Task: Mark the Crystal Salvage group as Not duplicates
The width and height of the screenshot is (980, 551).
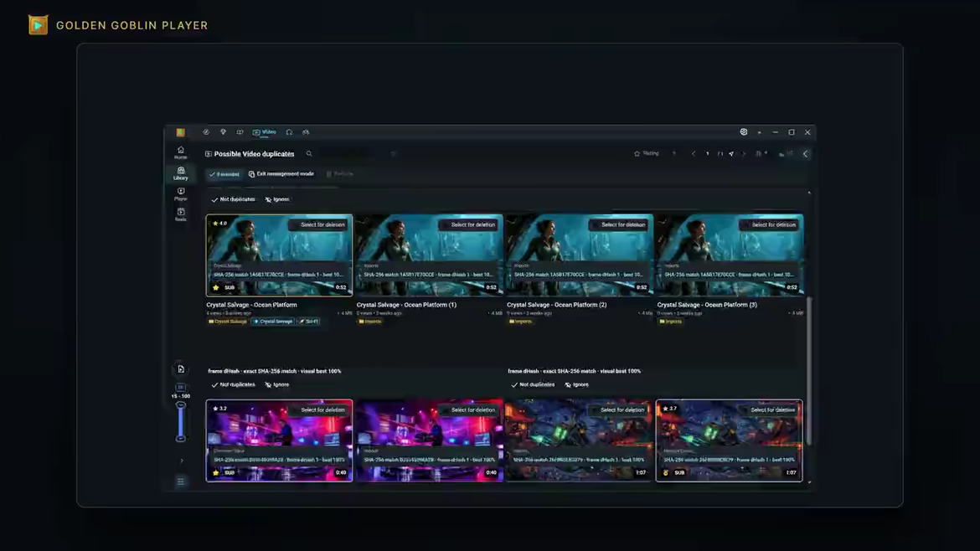Action: tap(233, 199)
